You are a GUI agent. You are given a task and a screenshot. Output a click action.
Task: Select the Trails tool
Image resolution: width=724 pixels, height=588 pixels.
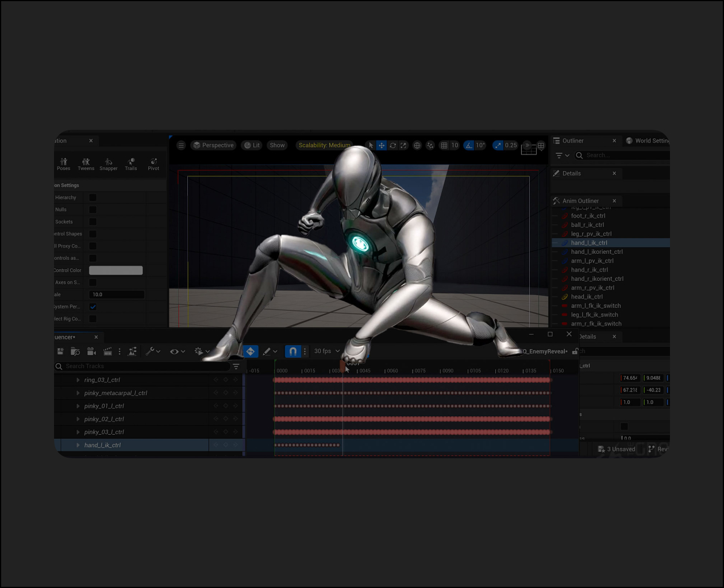click(x=131, y=164)
